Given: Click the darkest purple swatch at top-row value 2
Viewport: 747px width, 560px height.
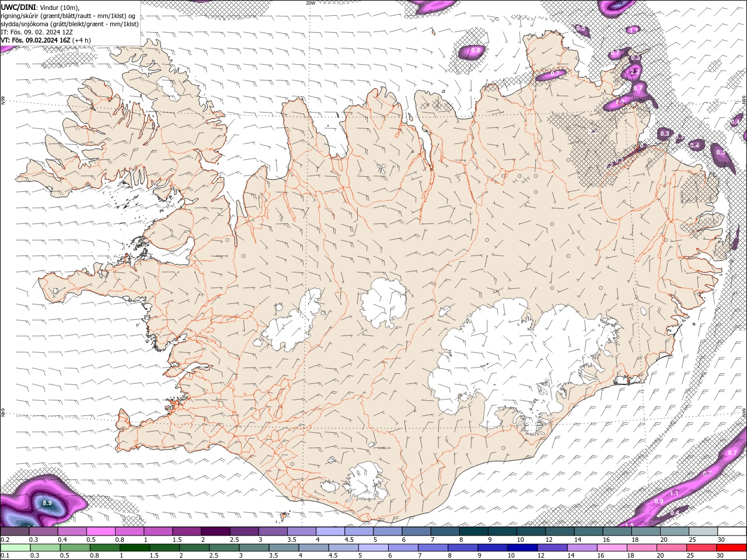Looking at the screenshot, I should point(215,531).
